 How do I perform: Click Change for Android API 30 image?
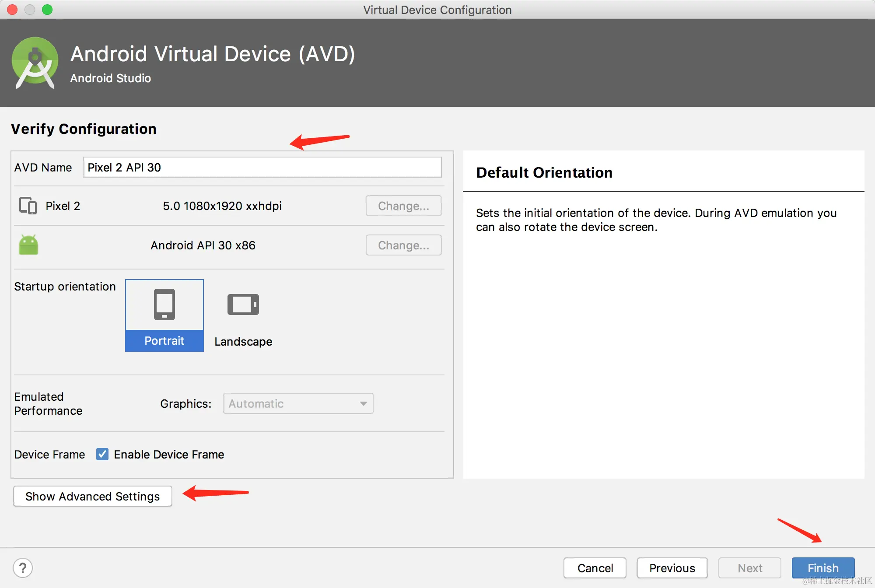click(x=403, y=245)
